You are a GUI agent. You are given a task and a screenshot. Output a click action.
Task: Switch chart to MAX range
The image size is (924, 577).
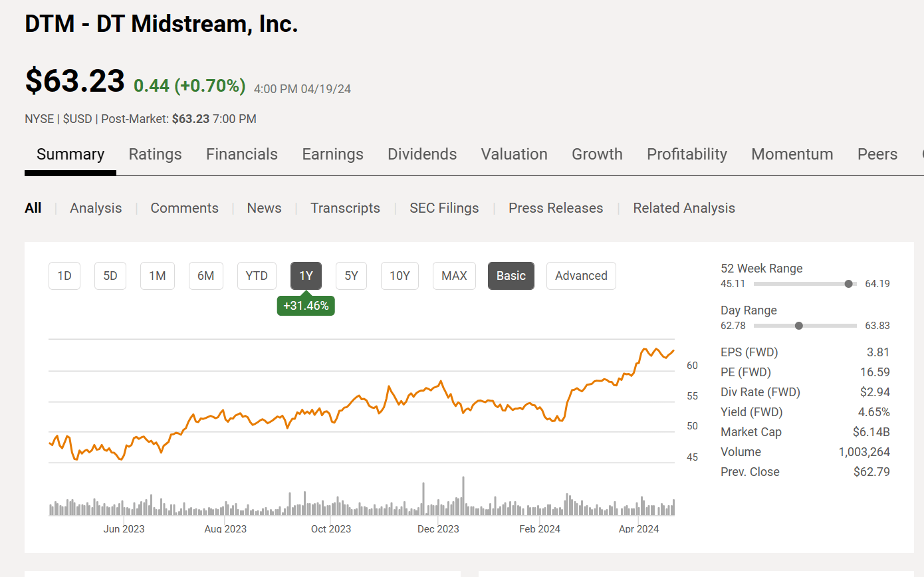pos(454,275)
